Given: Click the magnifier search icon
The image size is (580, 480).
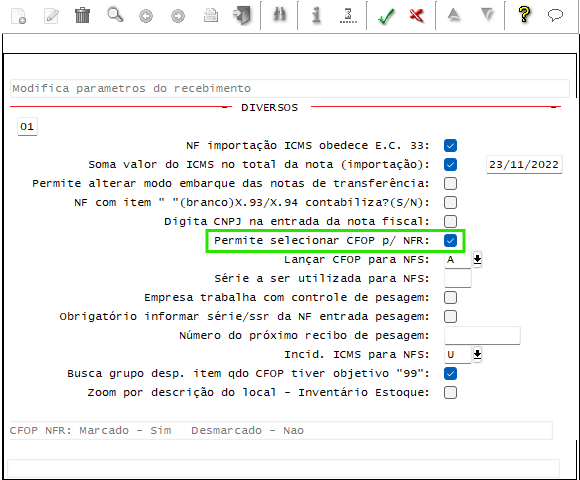Looking at the screenshot, I should (x=115, y=16).
